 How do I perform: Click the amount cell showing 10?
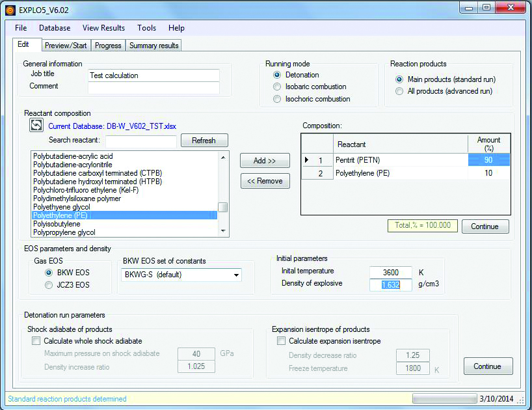pyautogui.click(x=488, y=173)
